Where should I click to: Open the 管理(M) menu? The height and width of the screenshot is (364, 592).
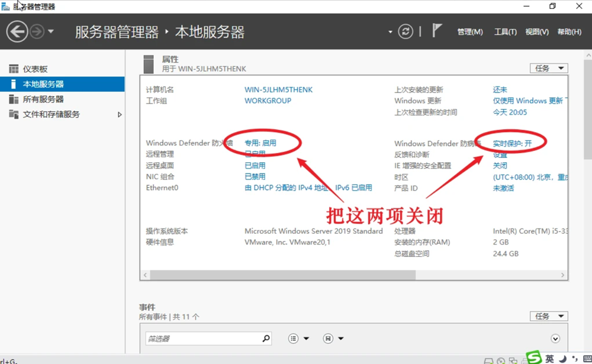point(470,32)
